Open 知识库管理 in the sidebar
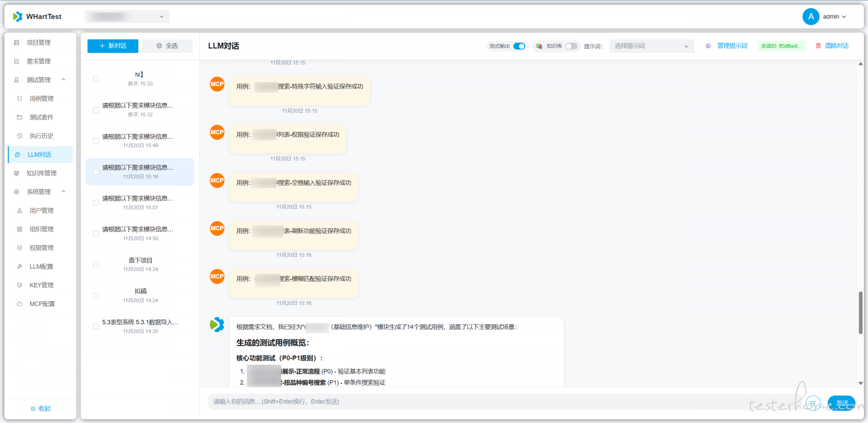 click(x=41, y=173)
